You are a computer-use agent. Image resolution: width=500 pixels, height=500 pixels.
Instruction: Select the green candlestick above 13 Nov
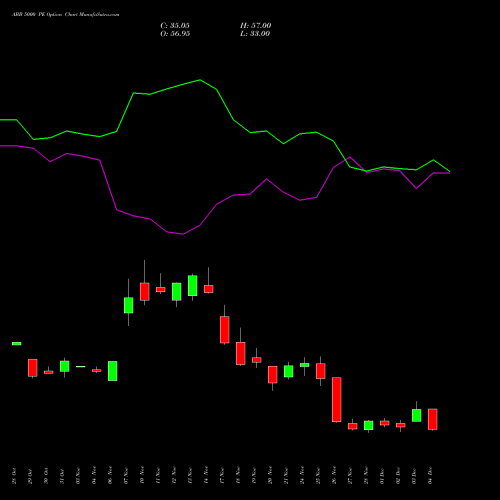[193, 286]
